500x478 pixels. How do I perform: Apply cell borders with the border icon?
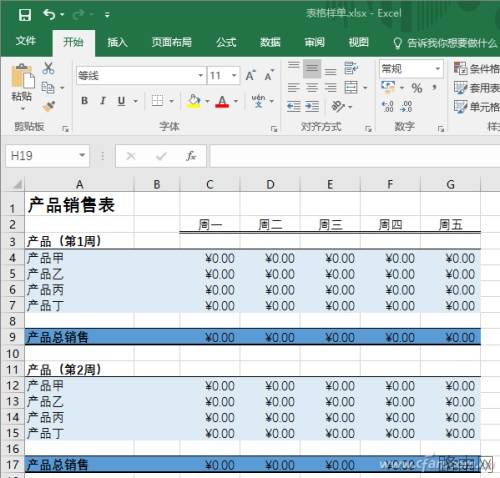click(x=157, y=100)
